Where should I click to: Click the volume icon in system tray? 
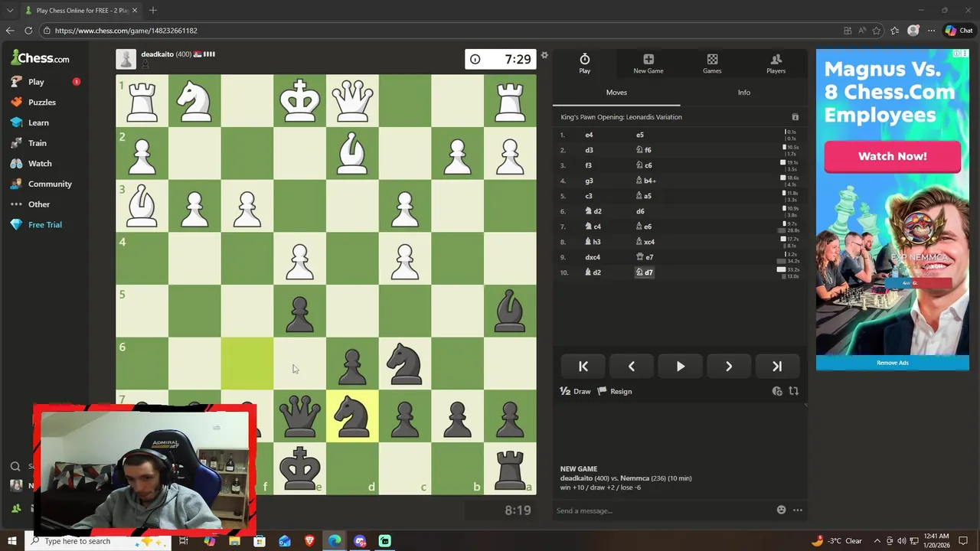point(902,542)
